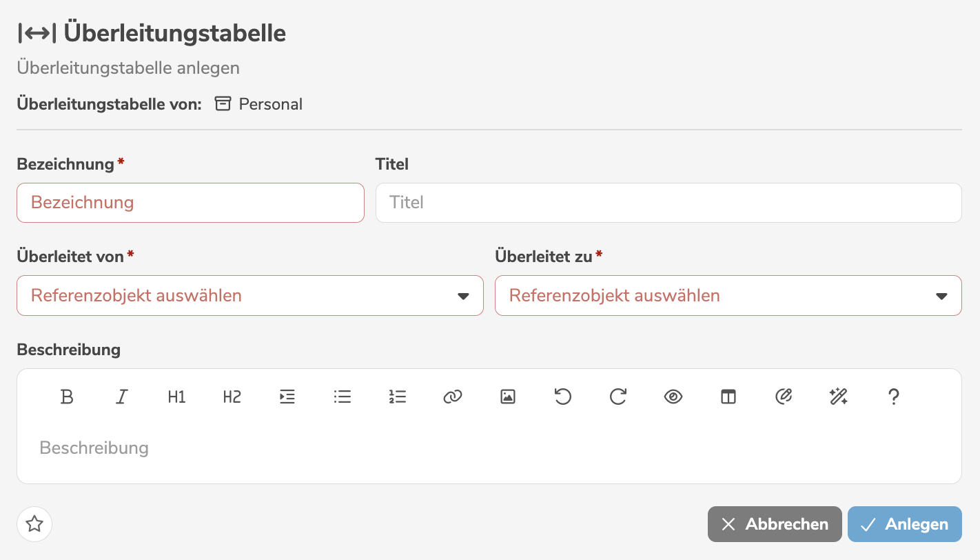Undo the last edit in the description
The height and width of the screenshot is (560, 980).
(x=563, y=397)
